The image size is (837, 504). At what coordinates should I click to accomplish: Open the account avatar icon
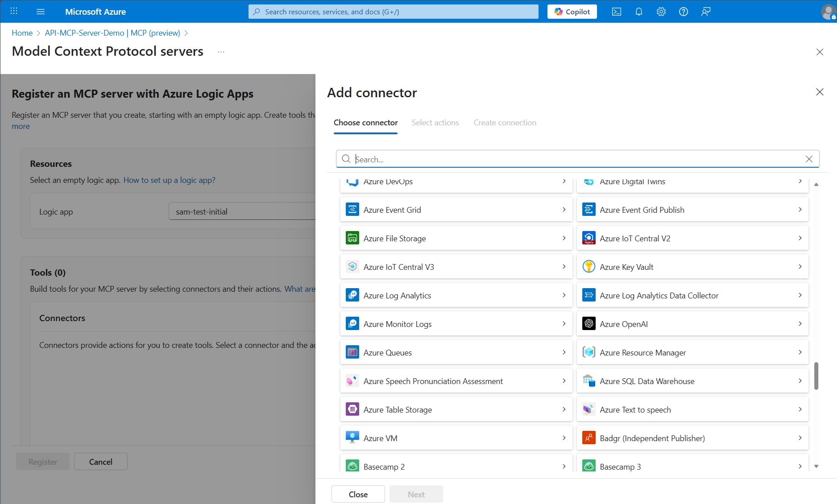(829, 12)
